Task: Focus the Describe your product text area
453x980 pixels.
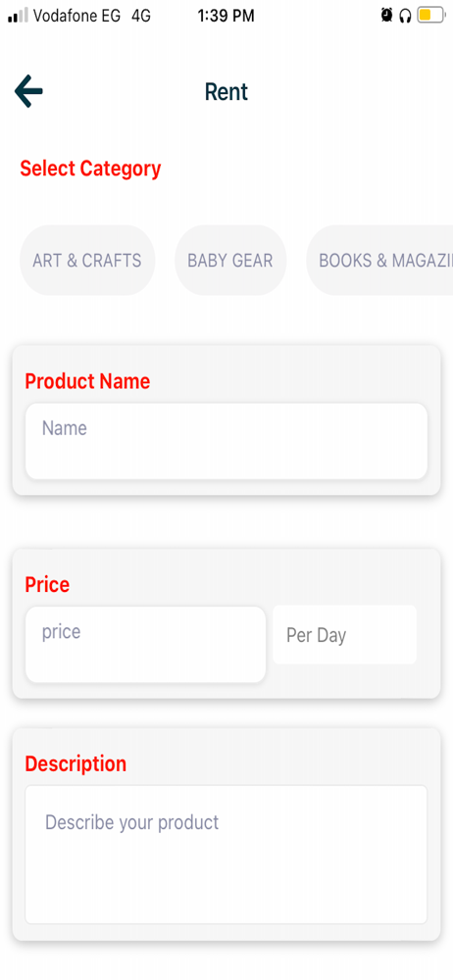Action: coord(226,855)
